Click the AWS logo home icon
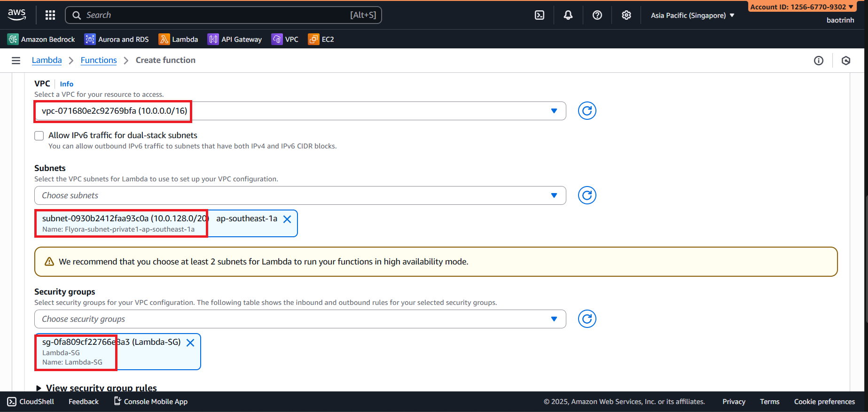 point(17,15)
